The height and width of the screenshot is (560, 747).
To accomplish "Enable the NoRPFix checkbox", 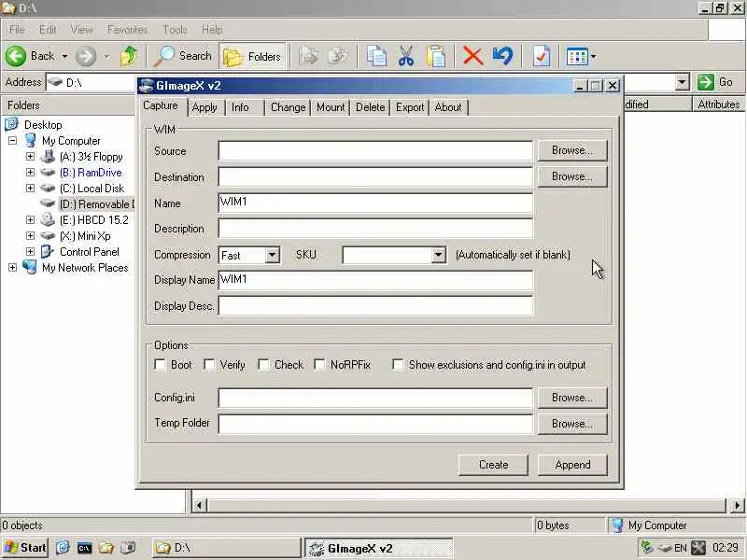I will 319,365.
